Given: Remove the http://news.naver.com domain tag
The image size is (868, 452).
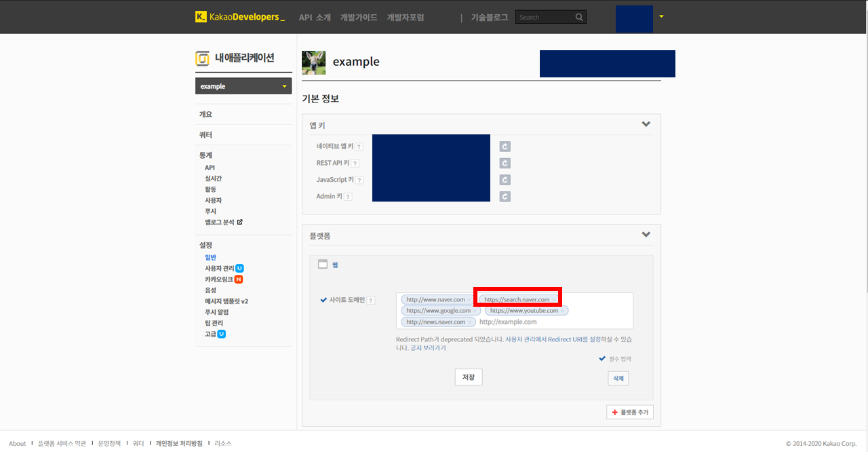Looking at the screenshot, I should point(469,322).
